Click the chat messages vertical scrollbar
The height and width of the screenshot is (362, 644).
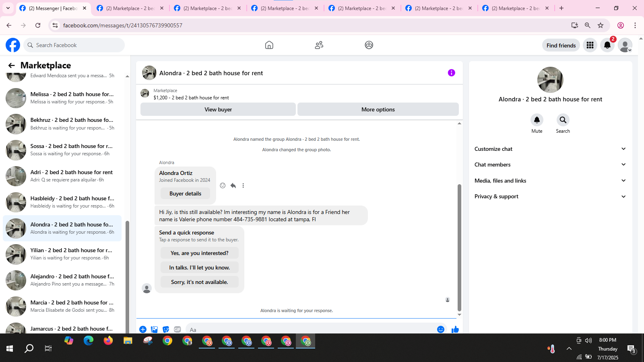(459, 247)
